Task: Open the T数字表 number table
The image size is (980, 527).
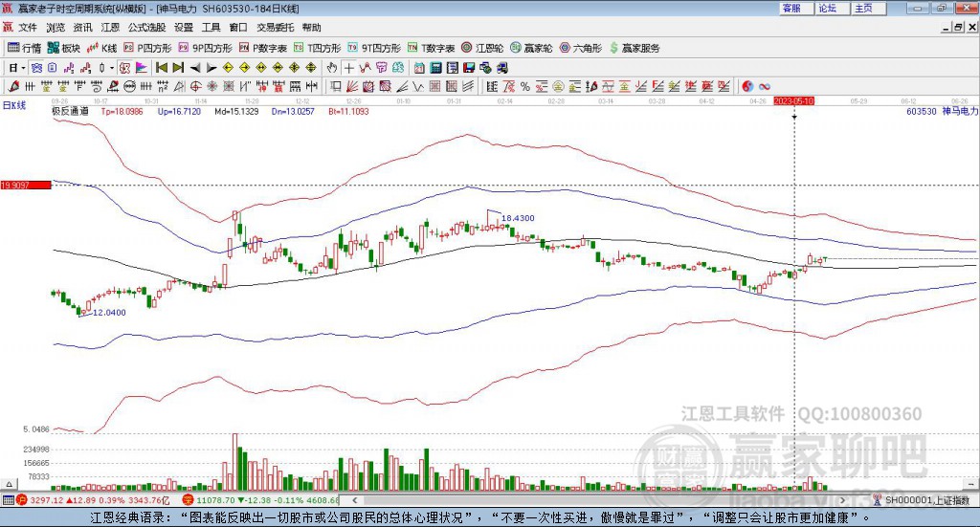Action: (x=432, y=48)
